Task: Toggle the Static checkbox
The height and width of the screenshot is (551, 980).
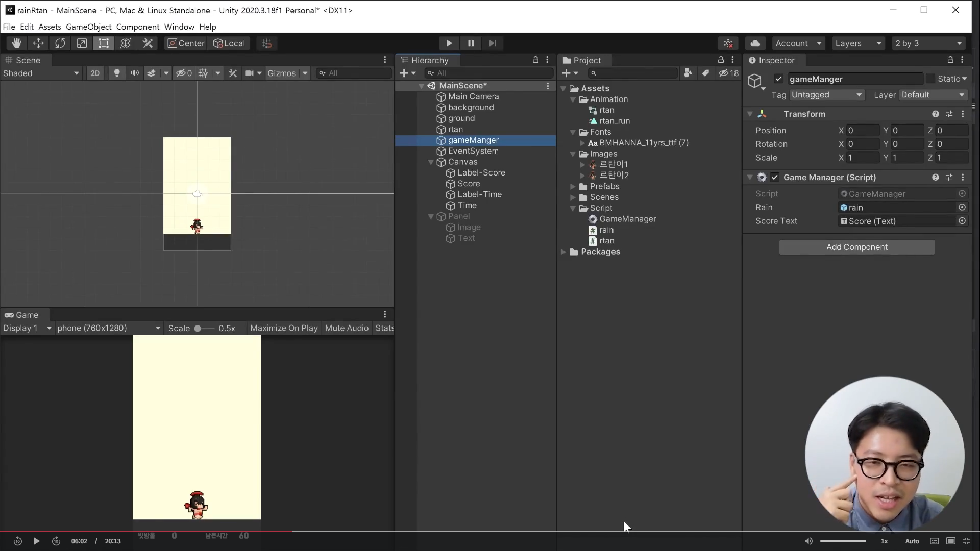Action: point(930,79)
